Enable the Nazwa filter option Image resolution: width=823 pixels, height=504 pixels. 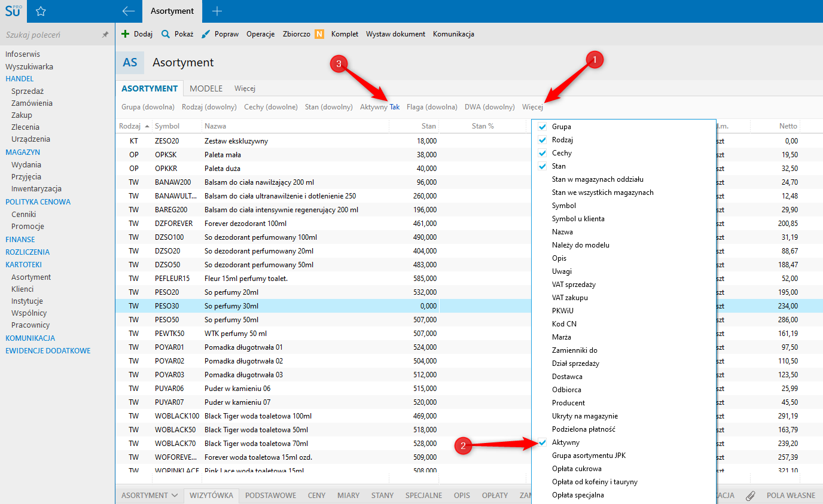pos(562,232)
